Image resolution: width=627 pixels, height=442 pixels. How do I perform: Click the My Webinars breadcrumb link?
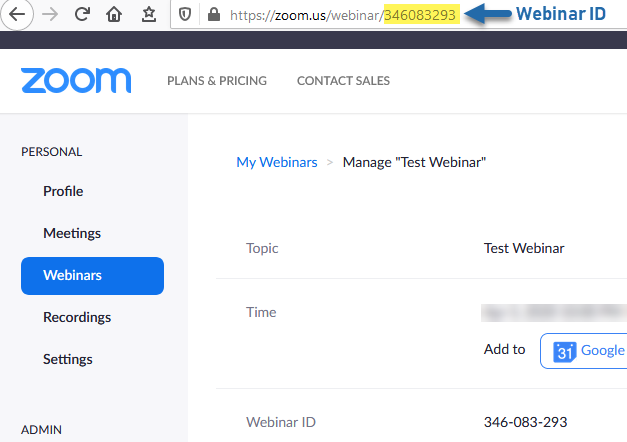(276, 162)
